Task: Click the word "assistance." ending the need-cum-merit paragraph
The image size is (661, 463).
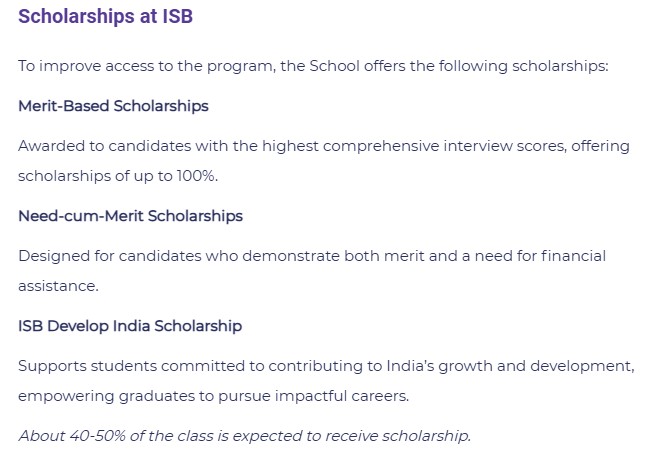Action: pos(58,285)
